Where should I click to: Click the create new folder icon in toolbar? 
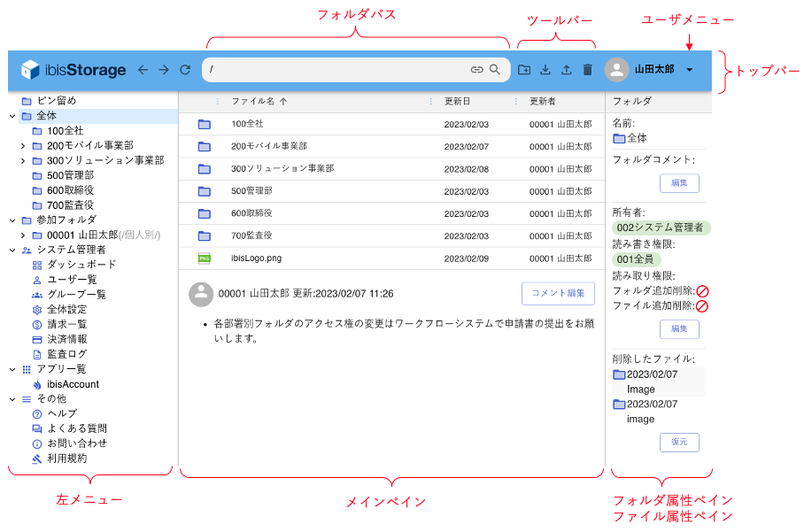(x=525, y=70)
